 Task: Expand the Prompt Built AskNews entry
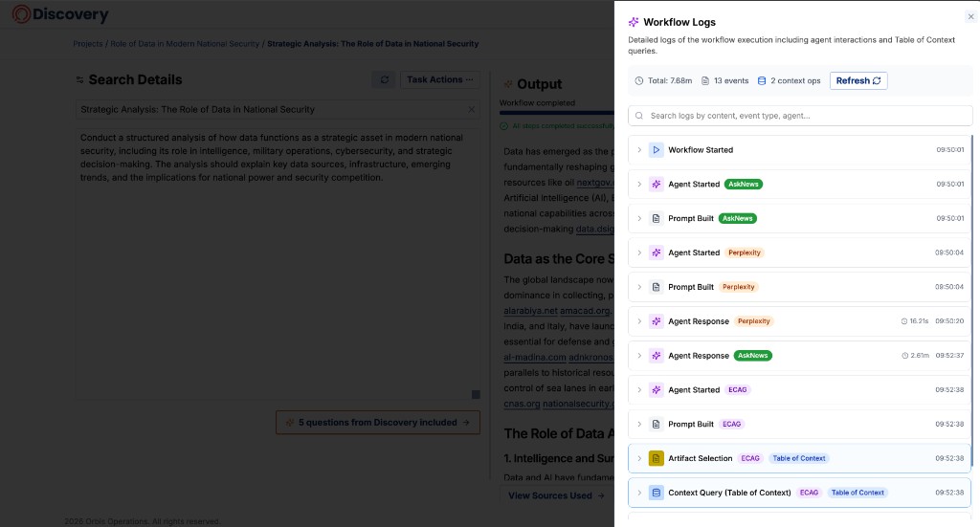tap(638, 218)
